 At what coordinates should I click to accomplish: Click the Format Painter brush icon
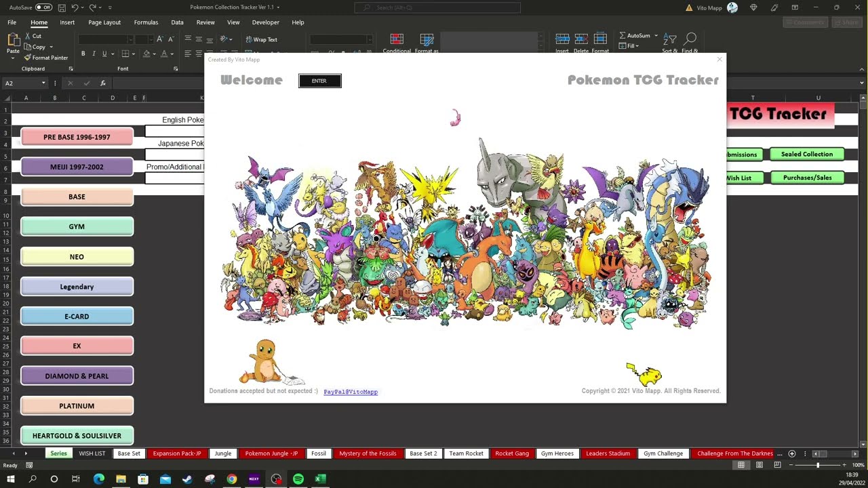coord(27,58)
